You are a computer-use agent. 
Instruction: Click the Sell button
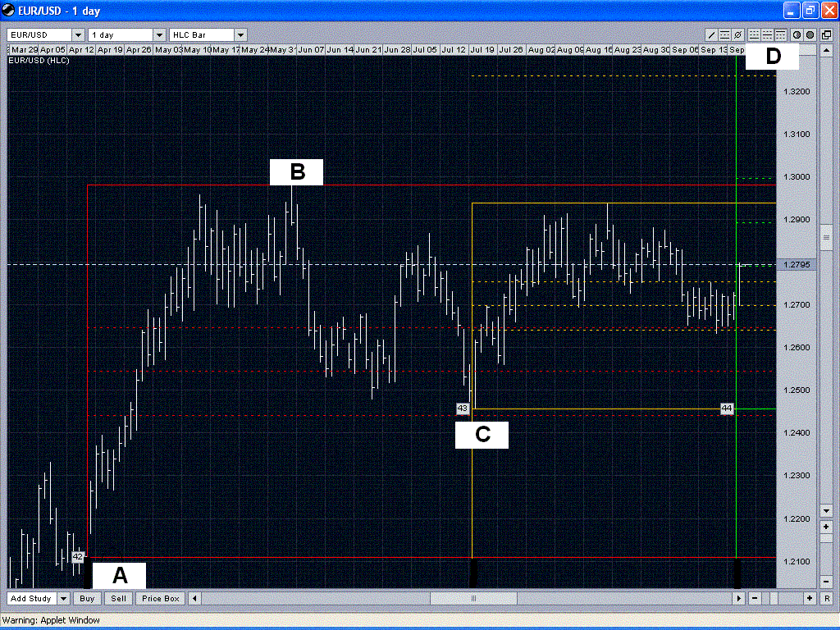[117, 598]
